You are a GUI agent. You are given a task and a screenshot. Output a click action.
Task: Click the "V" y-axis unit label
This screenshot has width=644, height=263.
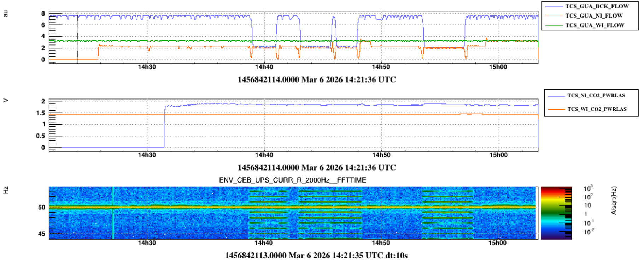(x=6, y=101)
